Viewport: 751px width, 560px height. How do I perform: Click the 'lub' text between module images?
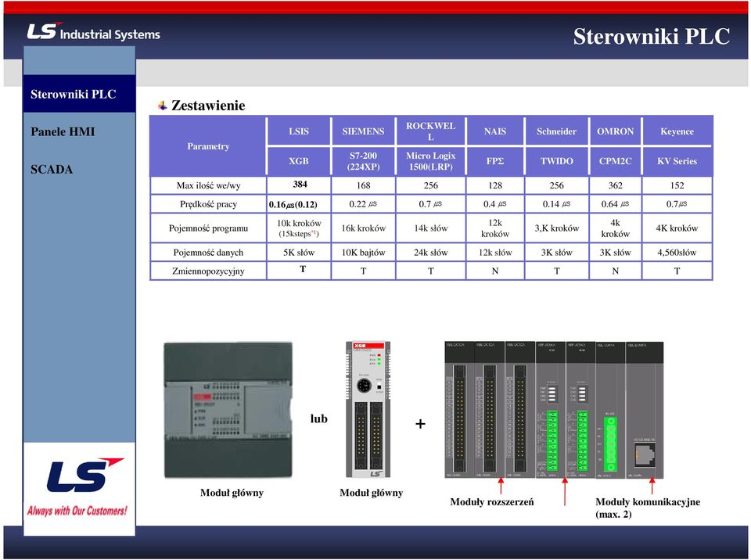(319, 418)
